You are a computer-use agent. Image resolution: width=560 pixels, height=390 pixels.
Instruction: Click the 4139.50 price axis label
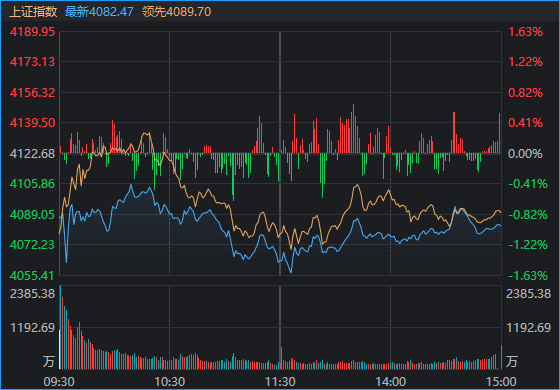pyautogui.click(x=32, y=123)
